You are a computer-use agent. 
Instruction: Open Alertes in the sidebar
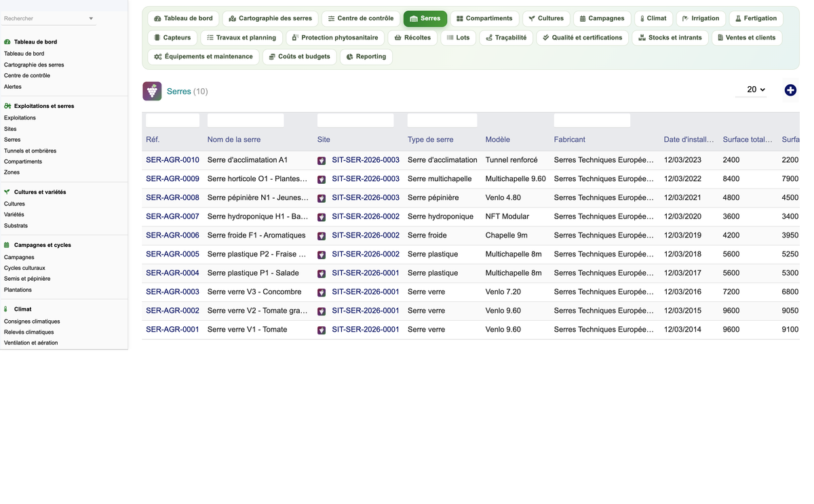[x=13, y=87]
